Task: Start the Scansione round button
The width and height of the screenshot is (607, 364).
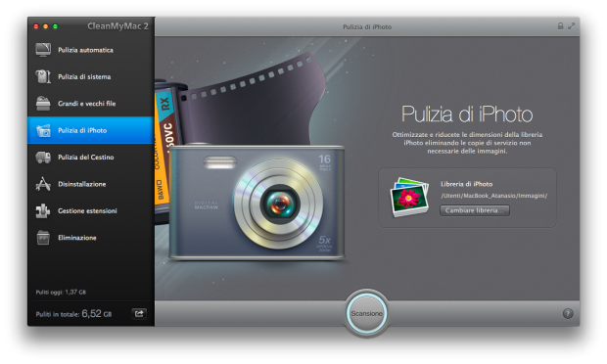Action: point(366,313)
